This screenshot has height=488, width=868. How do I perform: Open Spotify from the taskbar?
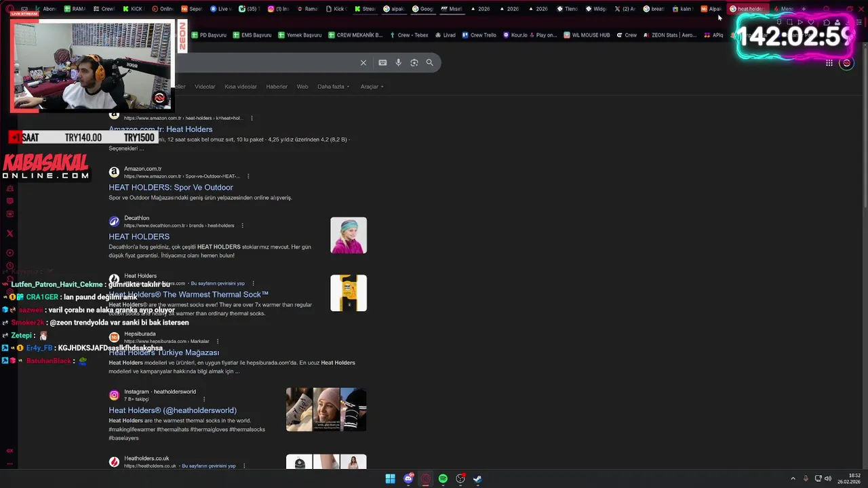tap(443, 479)
